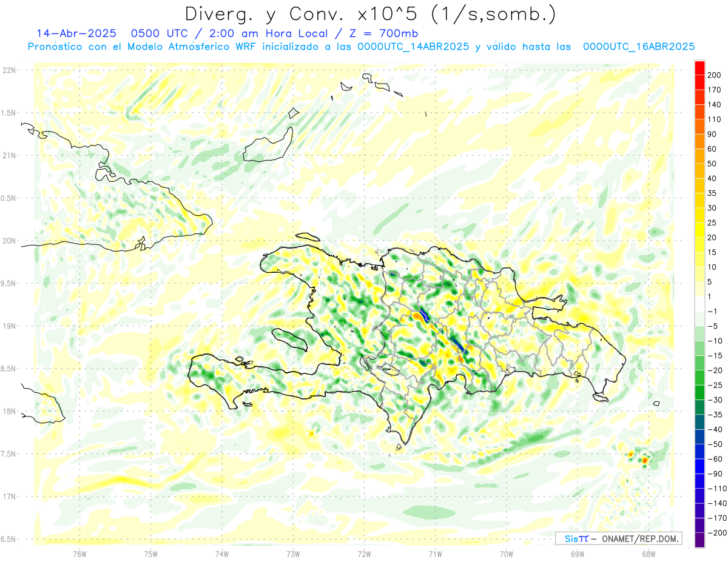Click the '-170' colorbar value
Image resolution: width=728 pixels, height=562 pixels.
click(x=716, y=518)
